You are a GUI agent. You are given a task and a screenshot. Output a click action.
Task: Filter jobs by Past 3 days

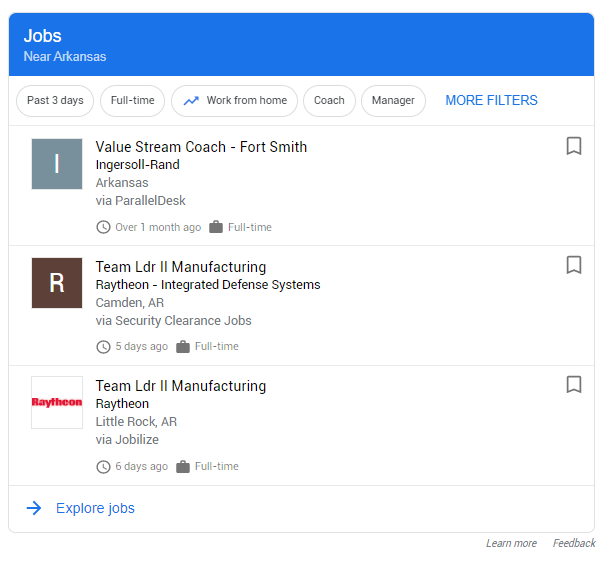[55, 101]
